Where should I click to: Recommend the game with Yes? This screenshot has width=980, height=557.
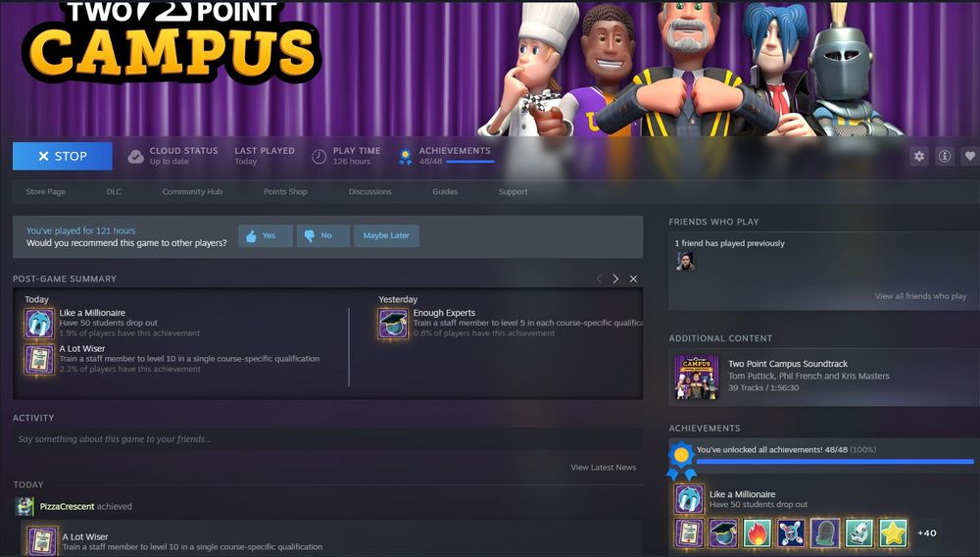(x=266, y=235)
